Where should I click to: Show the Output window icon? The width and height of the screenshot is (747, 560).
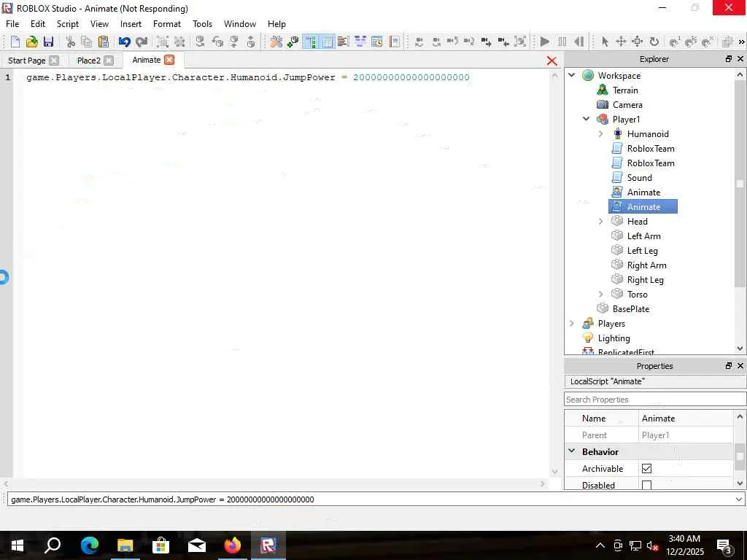tap(343, 42)
